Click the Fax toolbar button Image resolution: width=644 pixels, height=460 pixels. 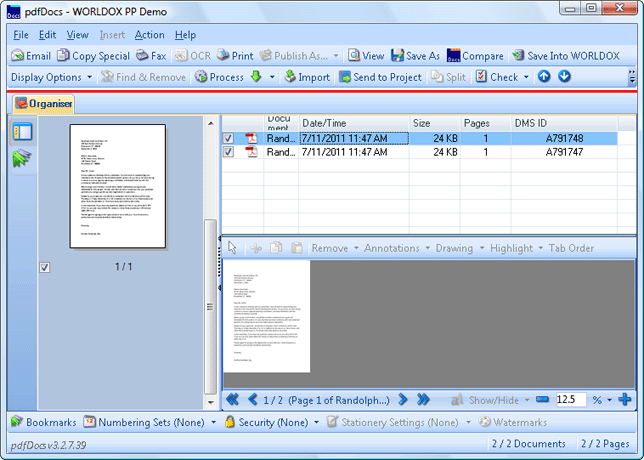click(x=151, y=55)
